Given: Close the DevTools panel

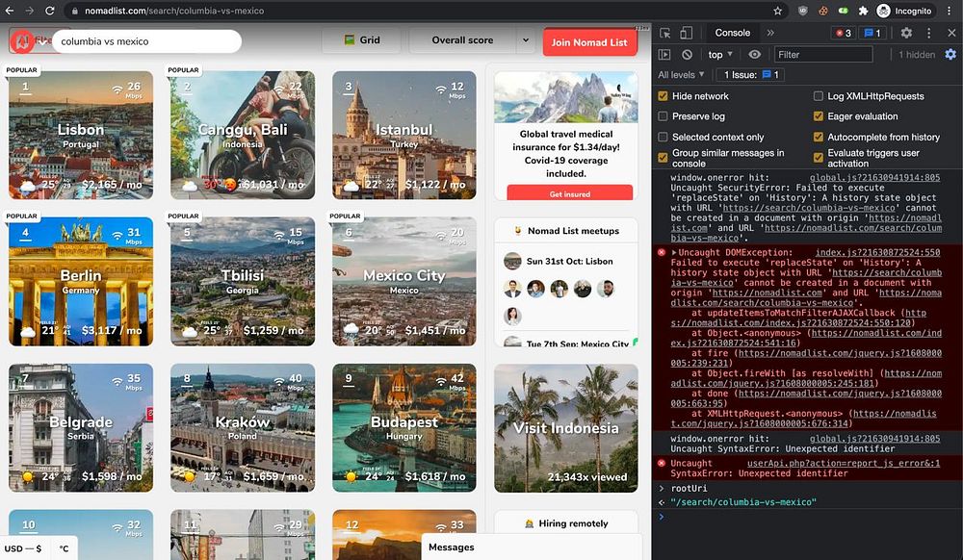Looking at the screenshot, I should [951, 33].
